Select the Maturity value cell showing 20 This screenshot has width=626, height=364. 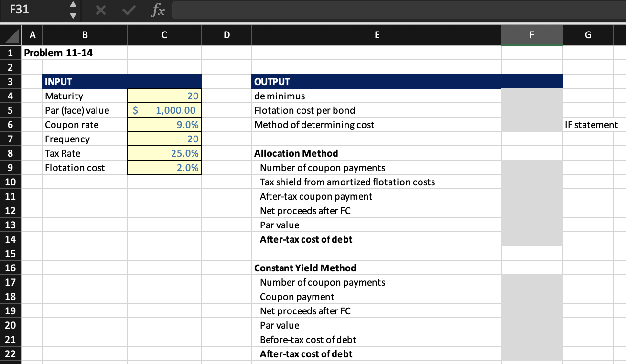pyautogui.click(x=164, y=96)
